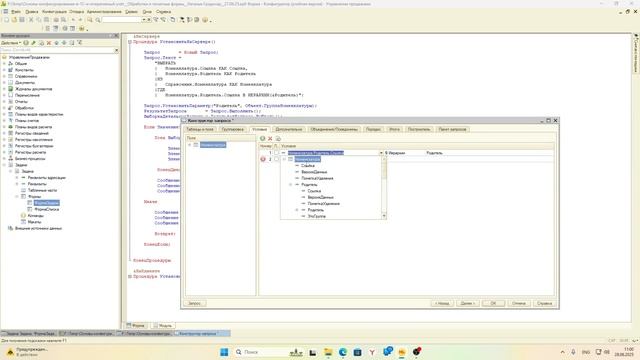Click the Save icon in main toolbar
The height and width of the screenshot is (360, 640).
[x=22, y=20]
